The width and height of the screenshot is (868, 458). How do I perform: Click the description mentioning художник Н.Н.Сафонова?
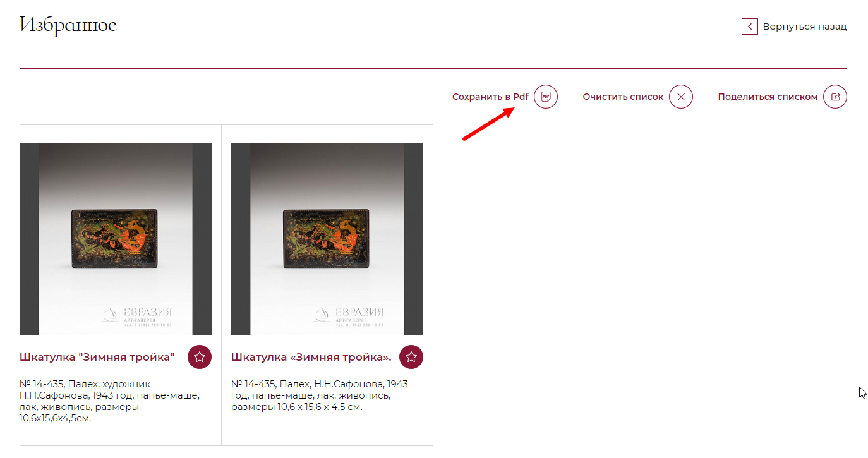pyautogui.click(x=111, y=401)
